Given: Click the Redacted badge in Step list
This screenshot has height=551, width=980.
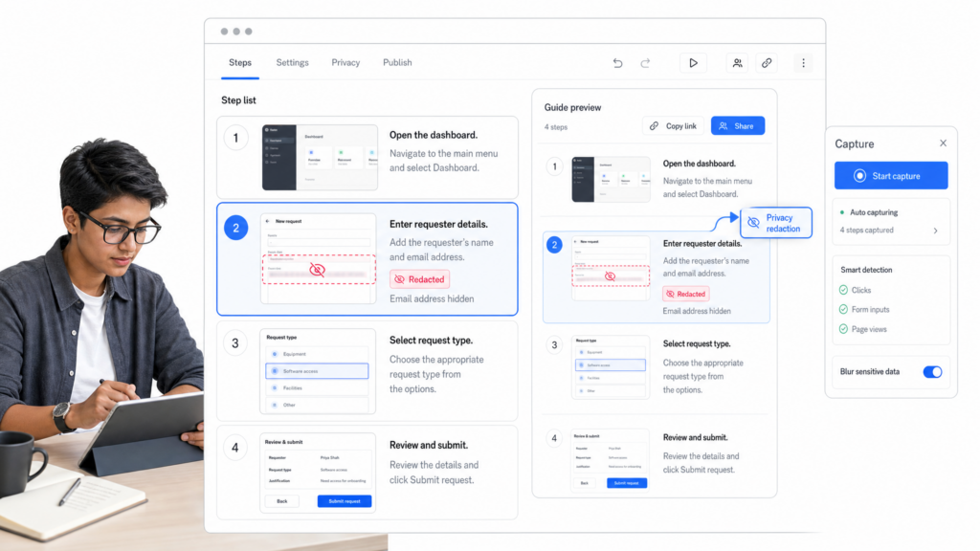Looking at the screenshot, I should (x=419, y=279).
